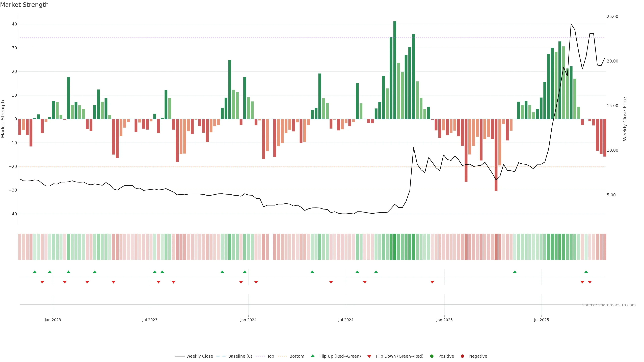Click the tallest dark green bar above 40
This screenshot has width=644, height=362.
(395, 70)
